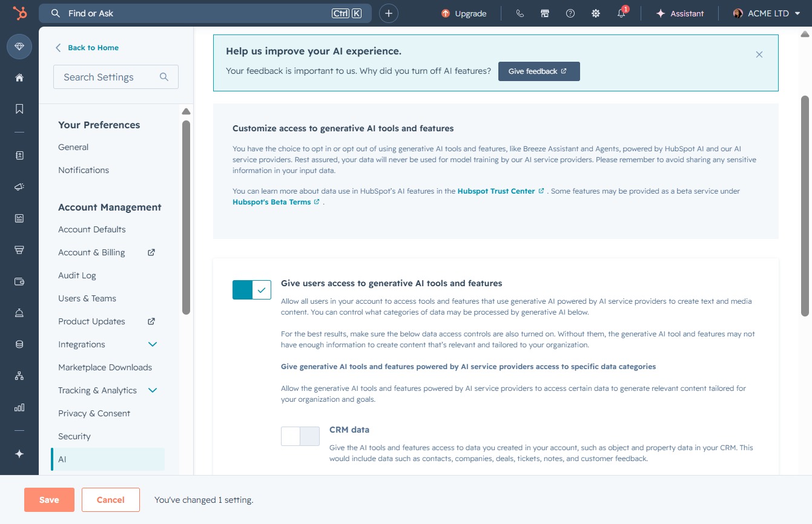Open the HubSpot sprocket logo home
Screen dimensions: 812x524
[19, 13]
